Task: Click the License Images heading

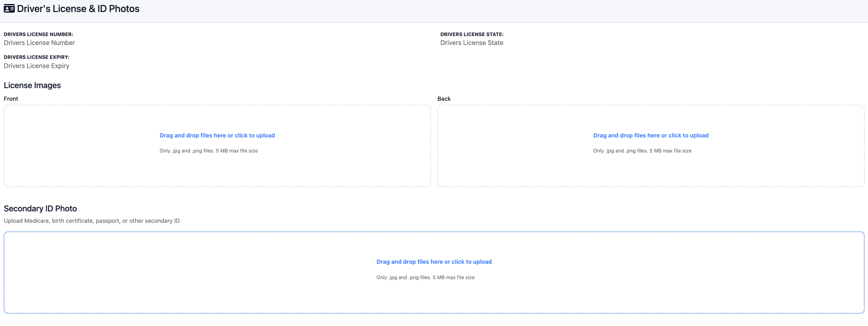Action: click(32, 85)
